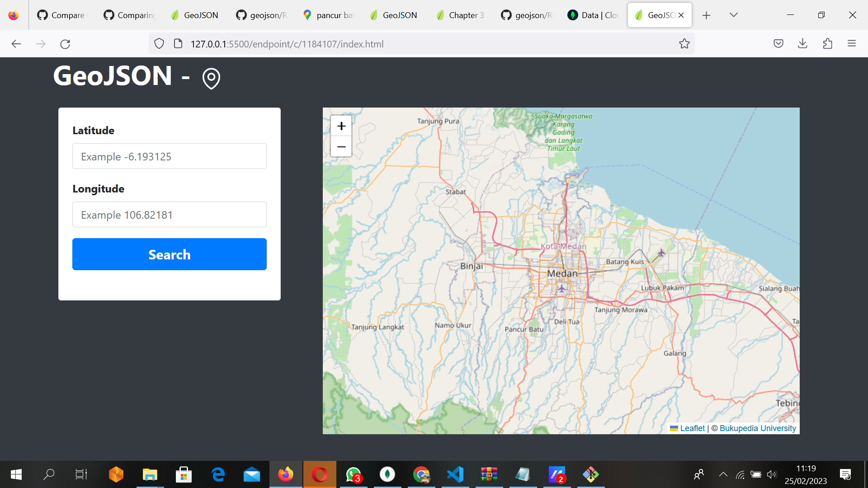868x488 pixels.
Task: Open a new browser tab
Action: [x=706, y=15]
